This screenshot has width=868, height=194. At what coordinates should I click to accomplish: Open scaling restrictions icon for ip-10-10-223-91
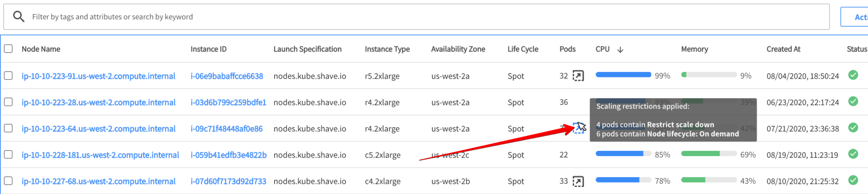point(578,76)
